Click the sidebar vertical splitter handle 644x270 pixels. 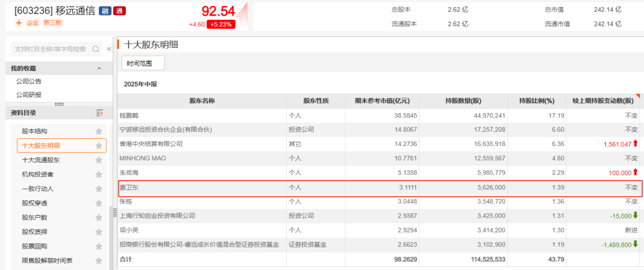pyautogui.click(x=115, y=213)
